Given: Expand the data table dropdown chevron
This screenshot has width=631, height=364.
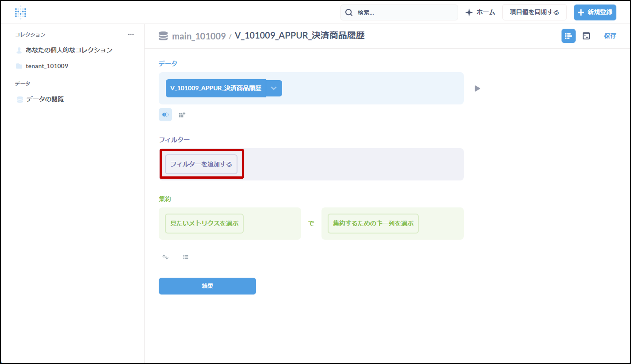Looking at the screenshot, I should click(x=274, y=88).
